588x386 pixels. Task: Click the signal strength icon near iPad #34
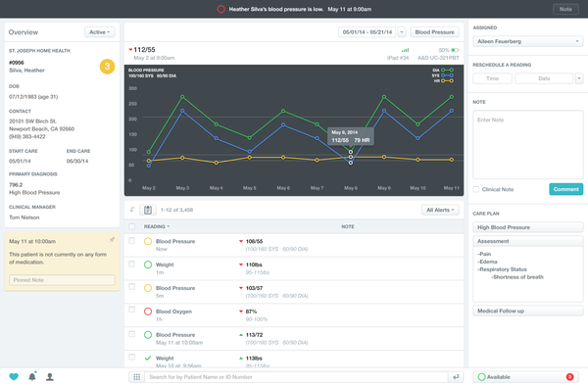pos(405,50)
